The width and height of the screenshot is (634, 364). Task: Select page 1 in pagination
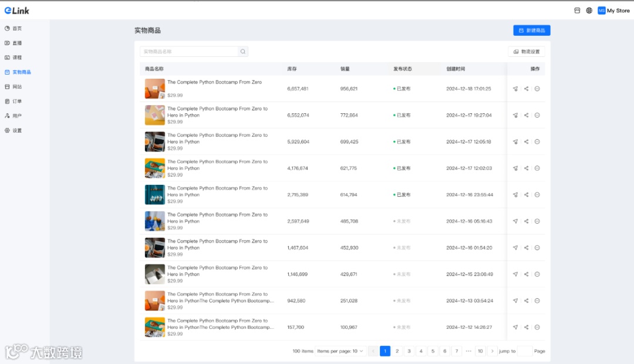coord(385,351)
